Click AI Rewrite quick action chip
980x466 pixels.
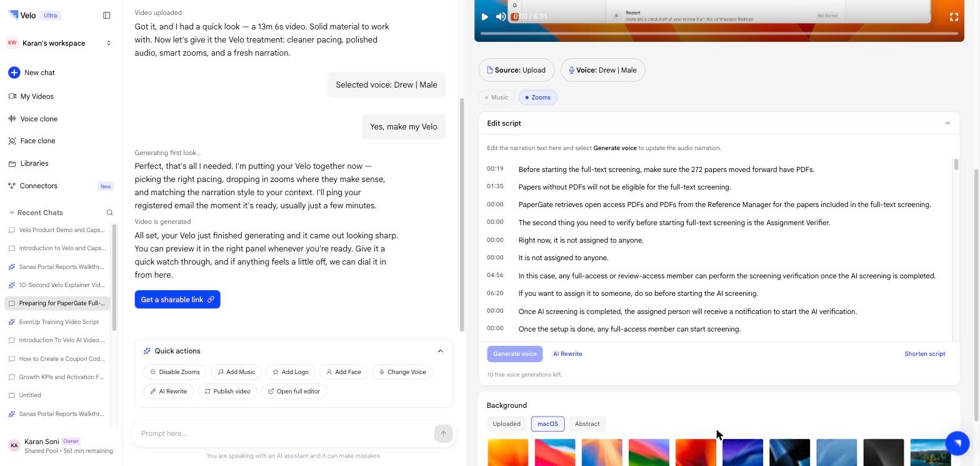click(168, 392)
